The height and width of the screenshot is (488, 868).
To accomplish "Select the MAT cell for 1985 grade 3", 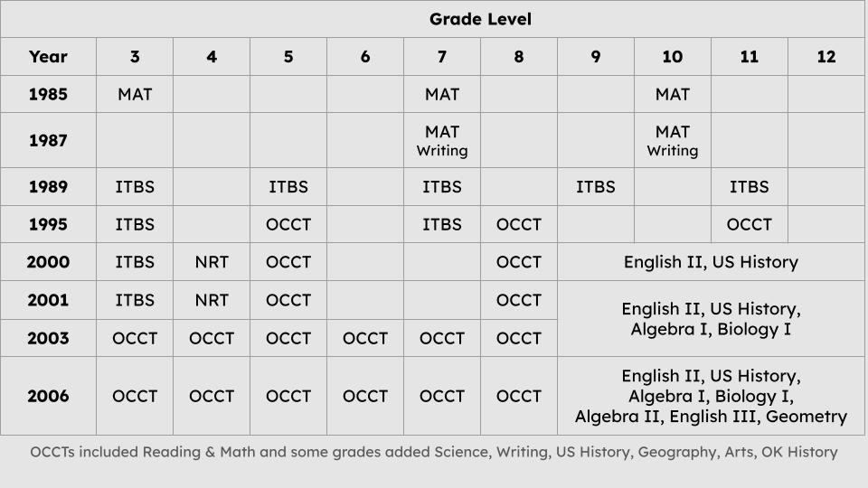I will (135, 94).
